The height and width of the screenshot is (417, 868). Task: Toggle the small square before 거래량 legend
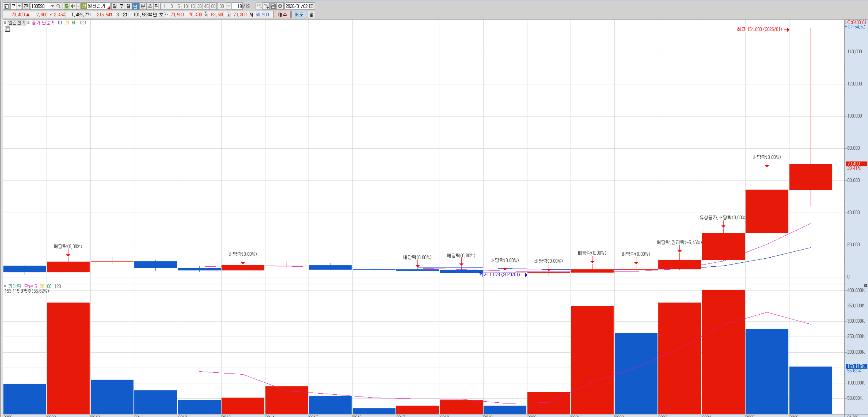click(5, 286)
